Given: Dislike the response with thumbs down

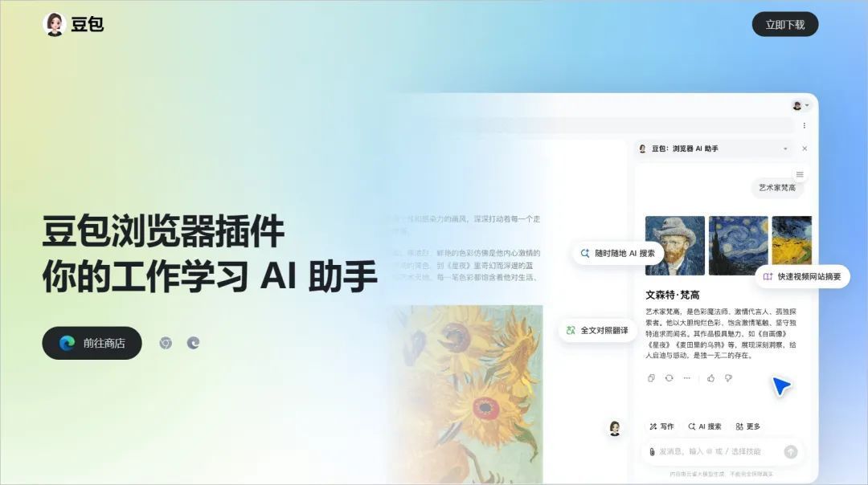Looking at the screenshot, I should [x=728, y=378].
